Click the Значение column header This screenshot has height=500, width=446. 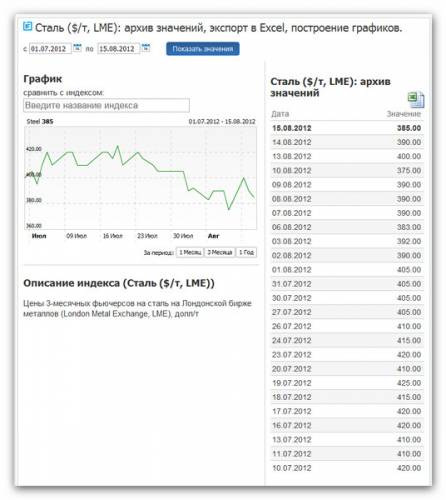click(x=404, y=114)
